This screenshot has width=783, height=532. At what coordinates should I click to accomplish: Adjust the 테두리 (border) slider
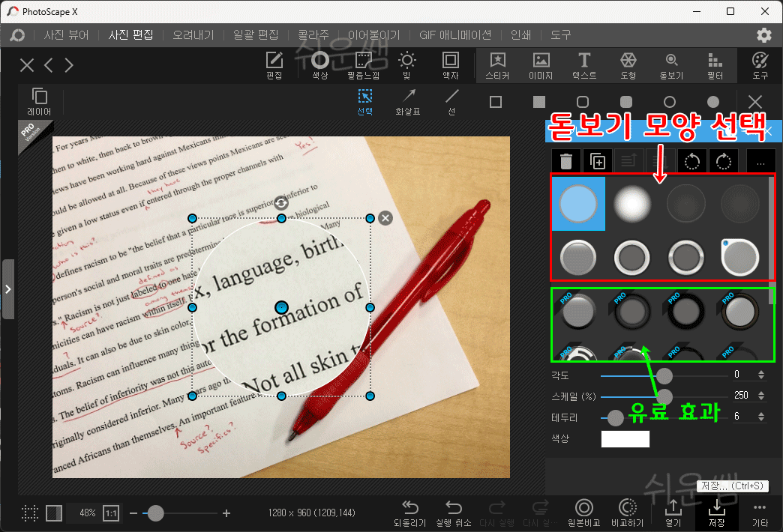615,417
